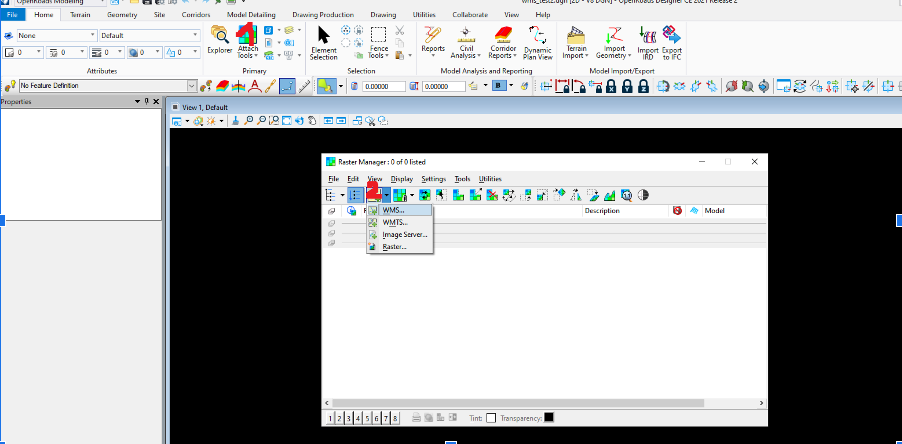Switch to Drawing Production tab

(321, 15)
